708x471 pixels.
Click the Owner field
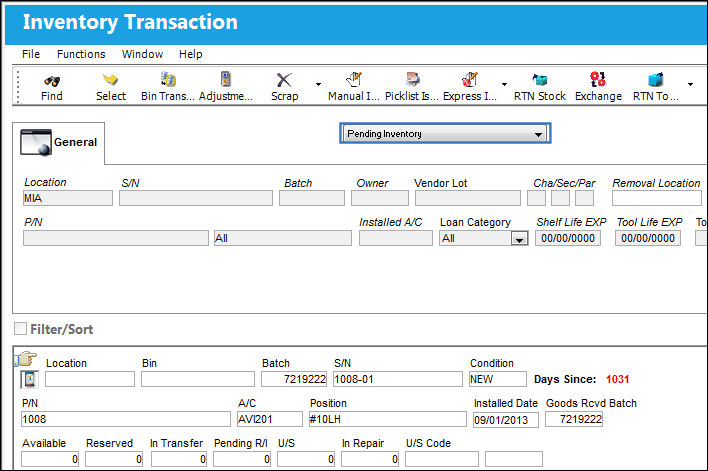[x=380, y=198]
